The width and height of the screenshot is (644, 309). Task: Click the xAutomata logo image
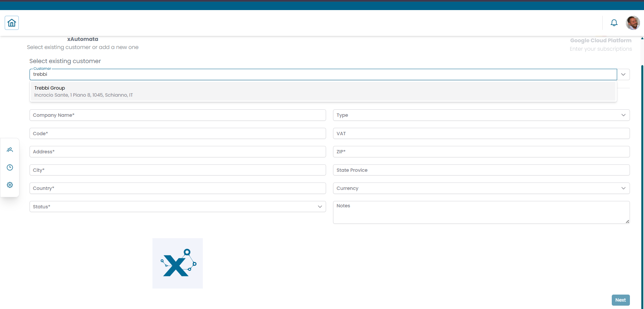pyautogui.click(x=177, y=263)
